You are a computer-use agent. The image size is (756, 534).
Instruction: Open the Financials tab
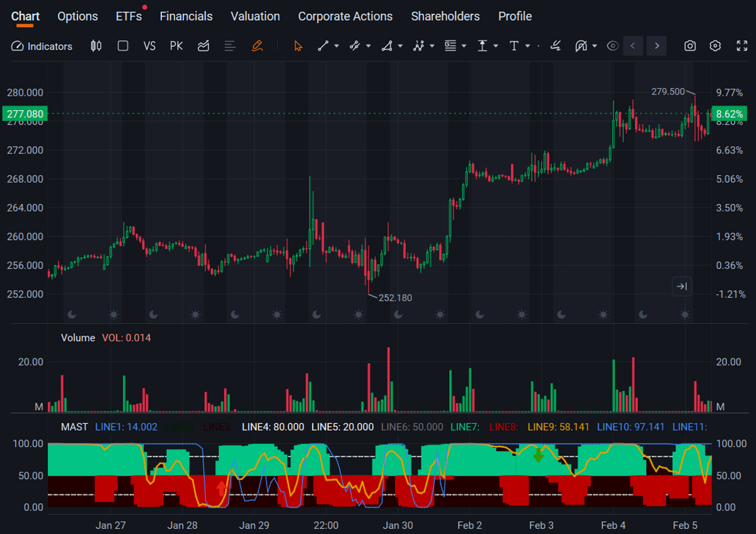[186, 16]
